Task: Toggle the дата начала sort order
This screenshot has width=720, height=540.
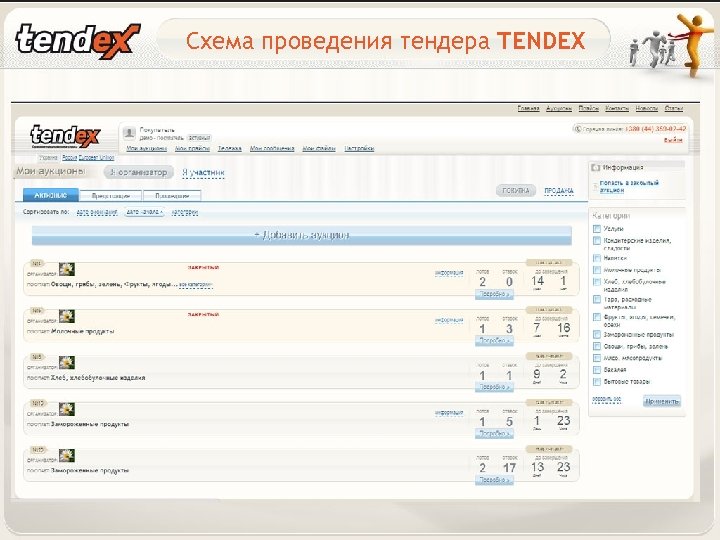Action: 145,212
